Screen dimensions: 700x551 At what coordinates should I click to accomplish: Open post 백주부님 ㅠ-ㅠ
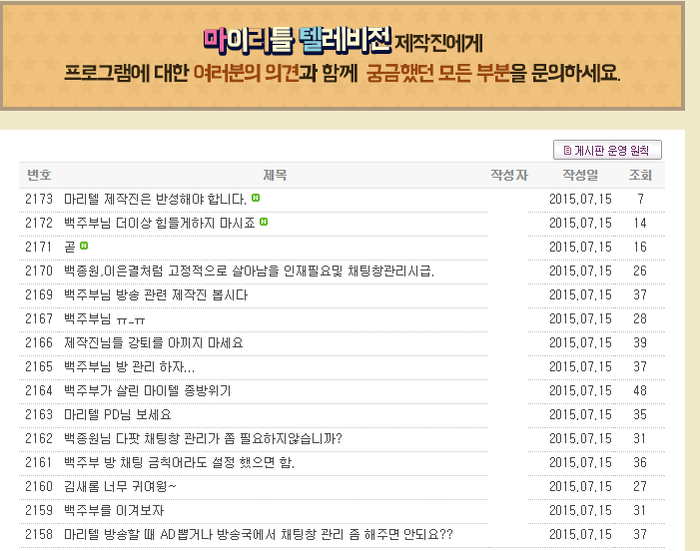pos(104,319)
